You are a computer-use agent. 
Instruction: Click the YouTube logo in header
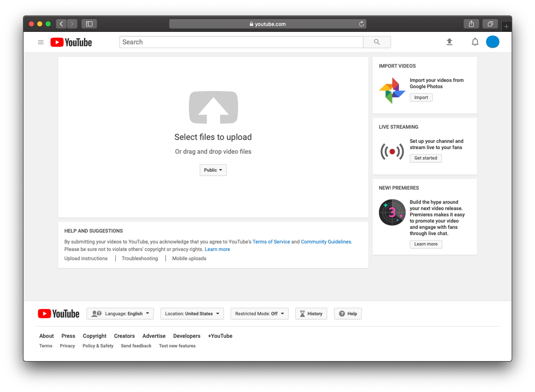[71, 42]
